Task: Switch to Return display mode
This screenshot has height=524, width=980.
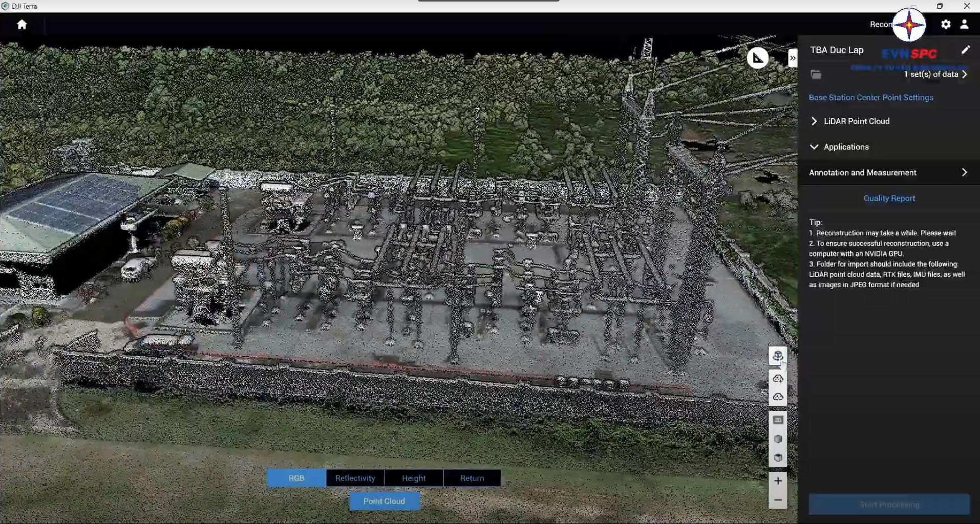Action: [472, 478]
